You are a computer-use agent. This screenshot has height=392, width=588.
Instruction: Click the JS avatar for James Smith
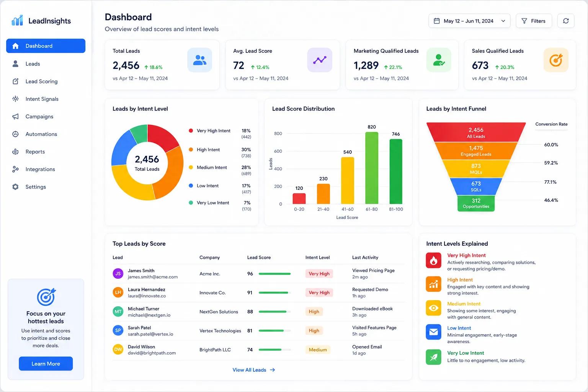point(118,274)
